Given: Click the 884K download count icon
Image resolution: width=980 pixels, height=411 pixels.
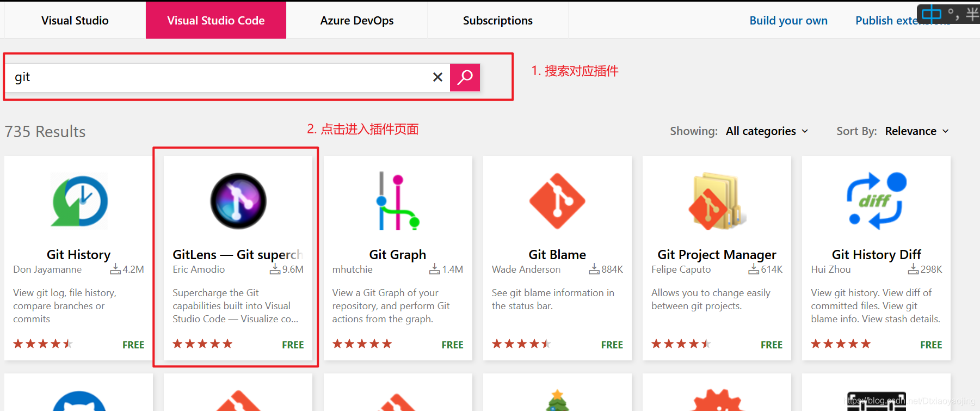Looking at the screenshot, I should 594,269.
